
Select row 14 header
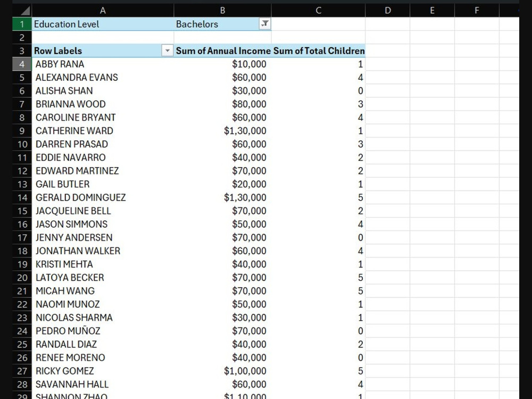(x=22, y=197)
